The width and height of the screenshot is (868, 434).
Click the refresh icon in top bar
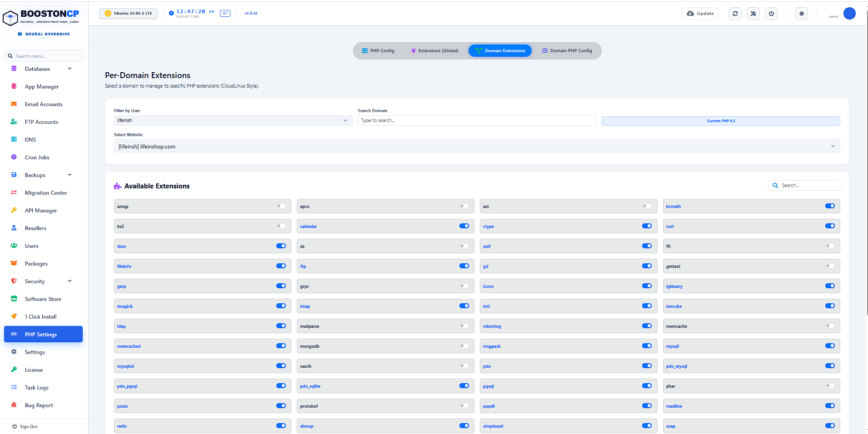(x=735, y=14)
